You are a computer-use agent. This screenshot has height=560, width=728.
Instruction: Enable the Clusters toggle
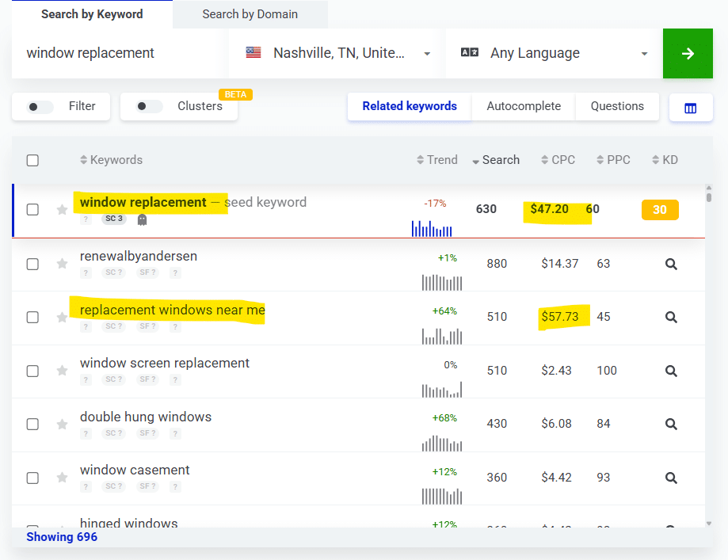[x=149, y=106]
